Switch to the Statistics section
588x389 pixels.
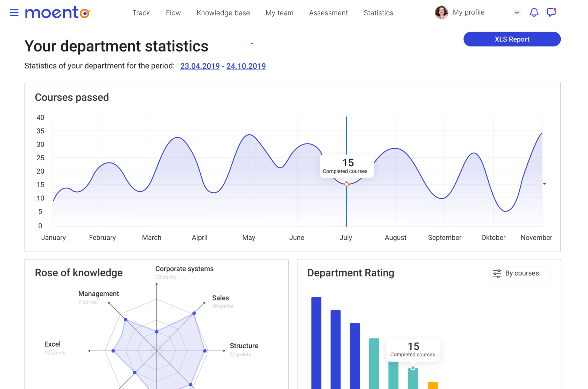(x=378, y=13)
